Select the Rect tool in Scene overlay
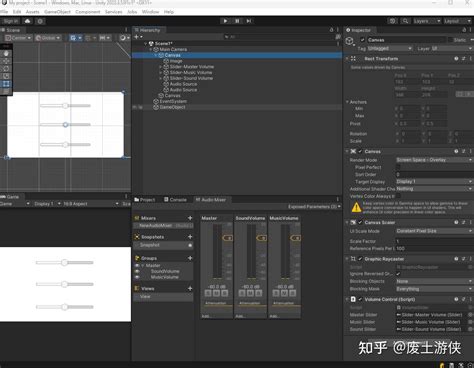Screen dimensions: 474x368 [x=6, y=84]
